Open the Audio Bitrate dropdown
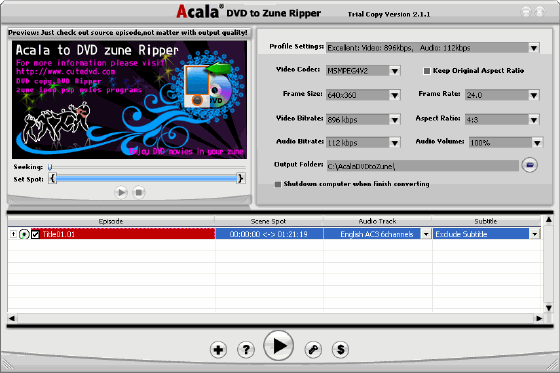Viewport: 560px width, 373px height. pyautogui.click(x=395, y=143)
